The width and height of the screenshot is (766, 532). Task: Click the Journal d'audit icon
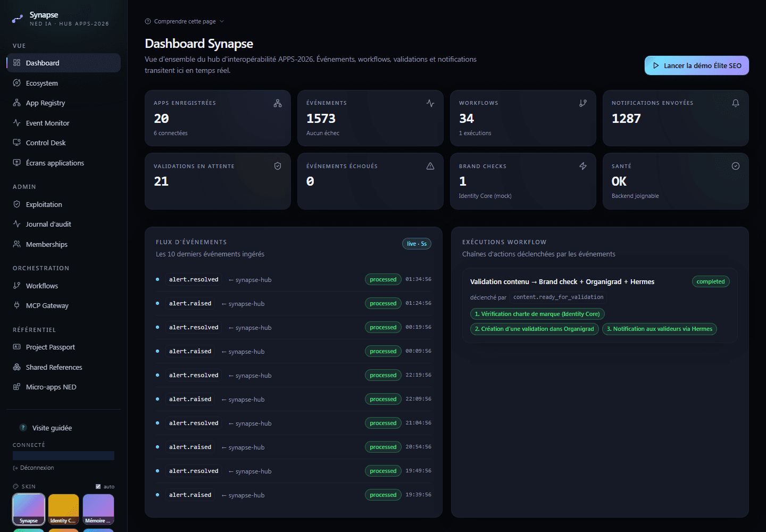tap(16, 224)
